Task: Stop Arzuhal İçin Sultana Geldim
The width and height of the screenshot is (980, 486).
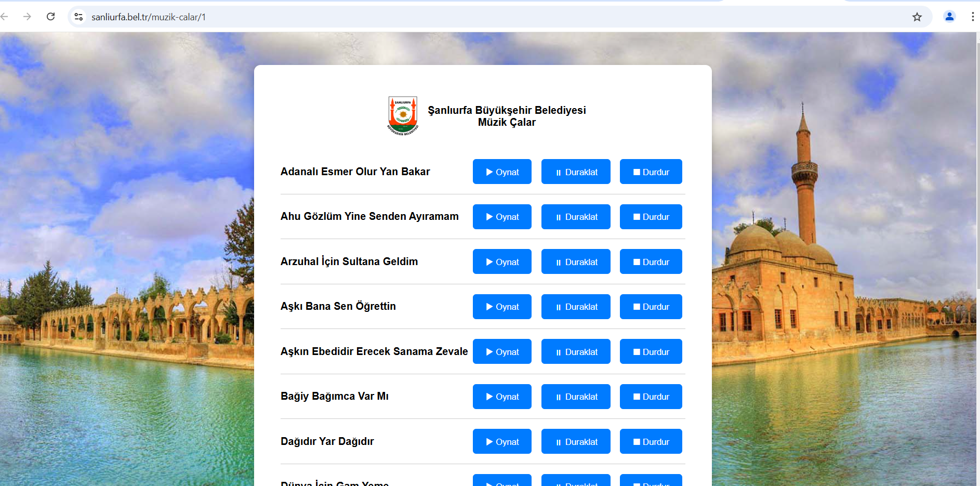Action: click(x=651, y=262)
